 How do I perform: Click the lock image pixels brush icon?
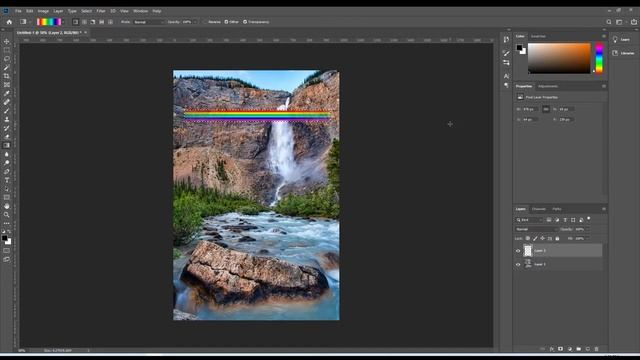click(x=535, y=238)
